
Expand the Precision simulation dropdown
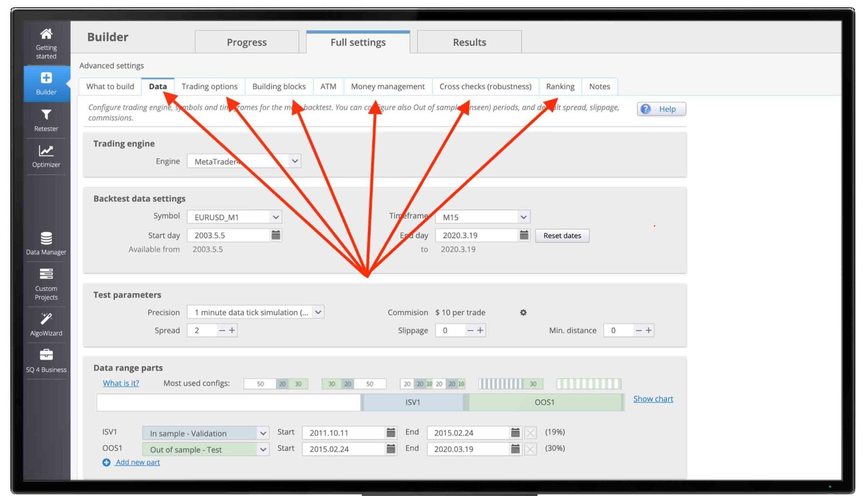318,312
